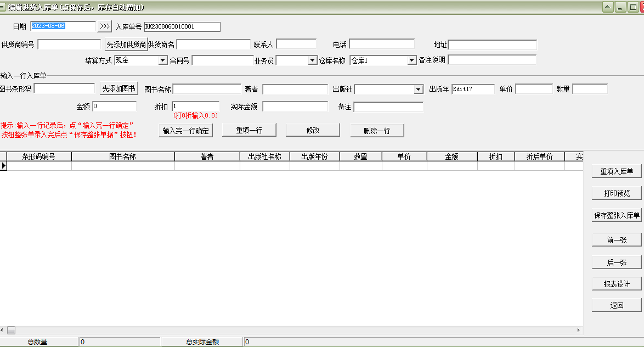The image size is (644, 347).
Task: Click the 图书名称 column header in the table
Action: coord(123,156)
